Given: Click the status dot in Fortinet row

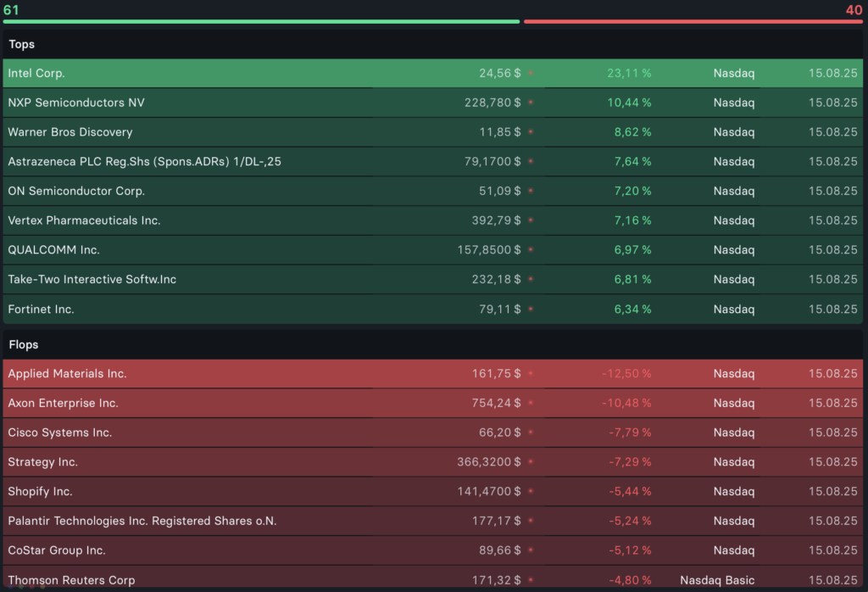Looking at the screenshot, I should coord(531,309).
